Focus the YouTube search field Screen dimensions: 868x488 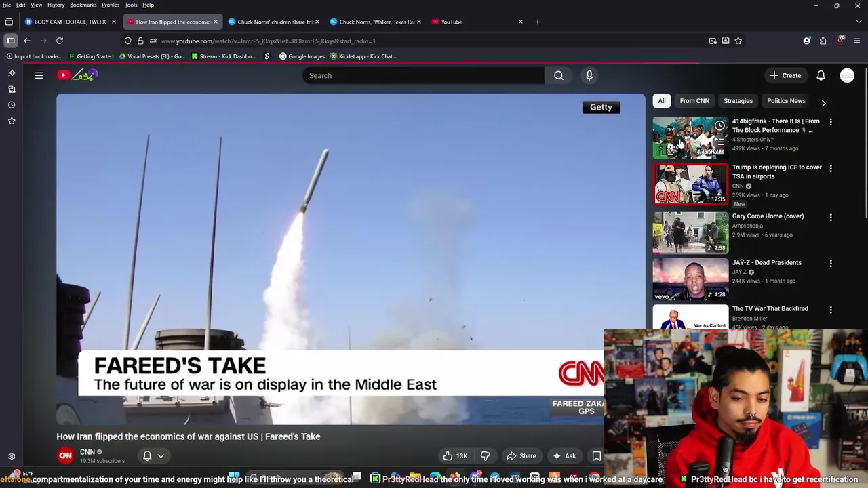pyautogui.click(x=423, y=75)
